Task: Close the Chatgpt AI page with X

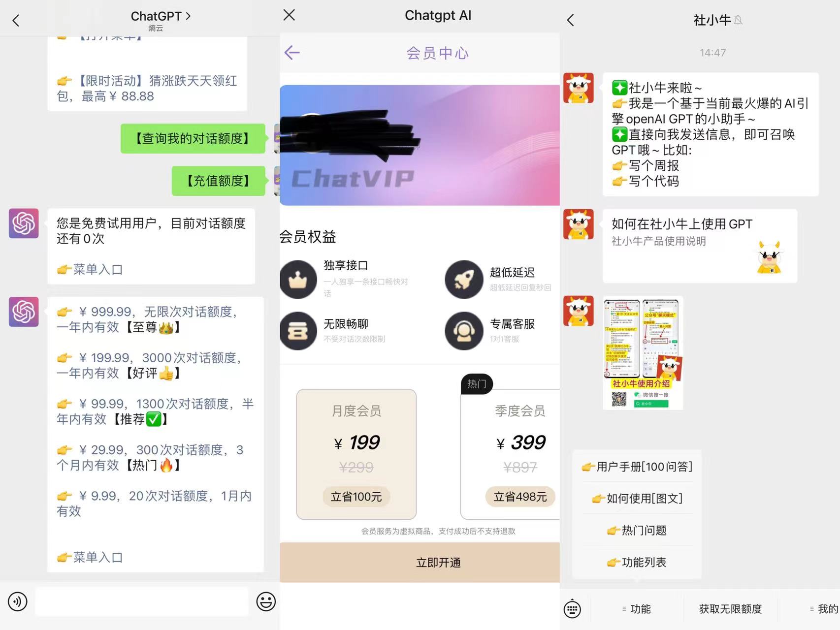Action: pos(290,15)
